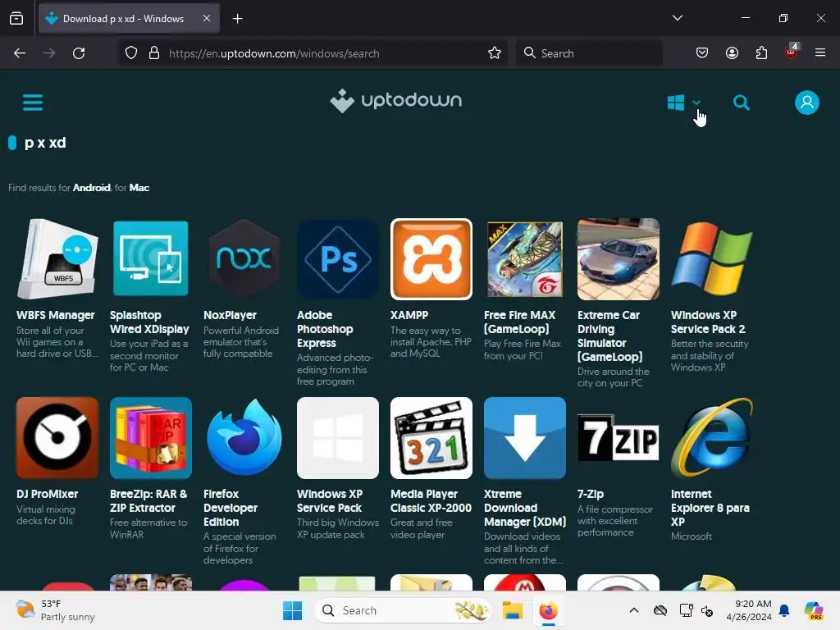Open the clock showing 9:20 AM
This screenshot has height=630, width=840.
point(749,610)
